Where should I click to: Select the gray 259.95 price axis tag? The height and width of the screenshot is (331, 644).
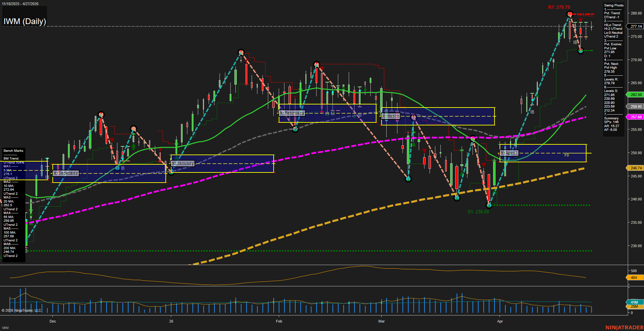[636, 107]
